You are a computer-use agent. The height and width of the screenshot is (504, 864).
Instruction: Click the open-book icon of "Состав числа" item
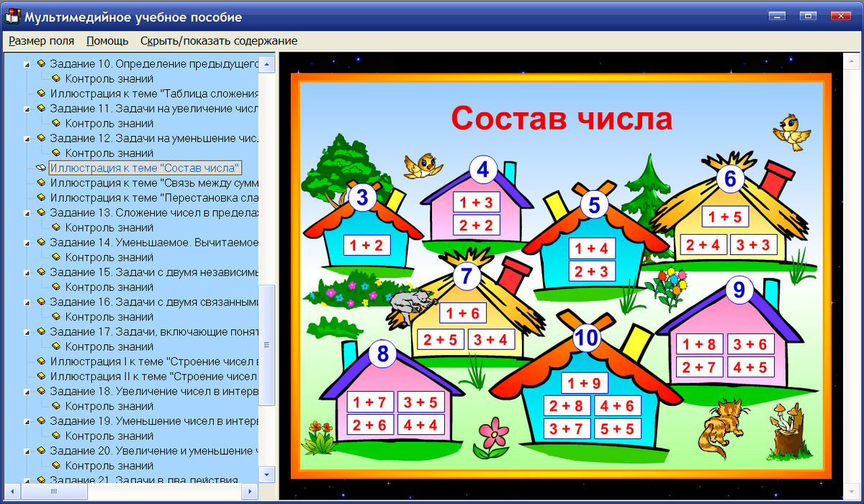click(x=42, y=168)
